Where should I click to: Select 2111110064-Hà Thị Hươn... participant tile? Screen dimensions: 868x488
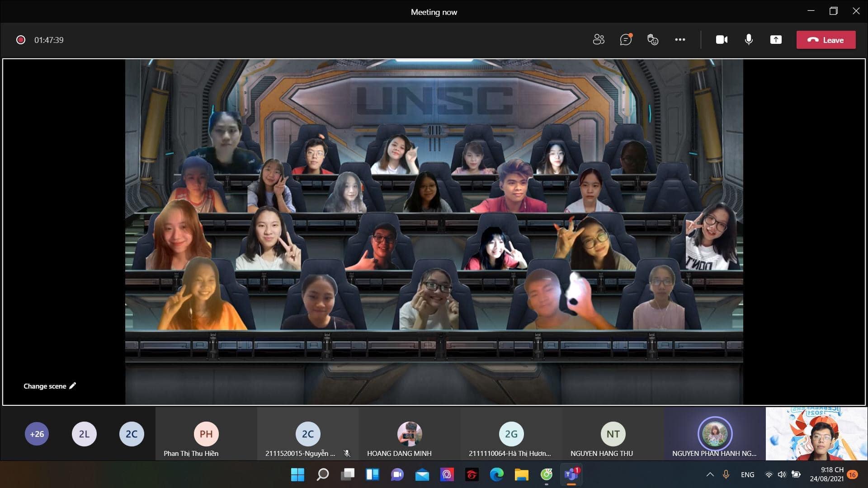pos(511,434)
